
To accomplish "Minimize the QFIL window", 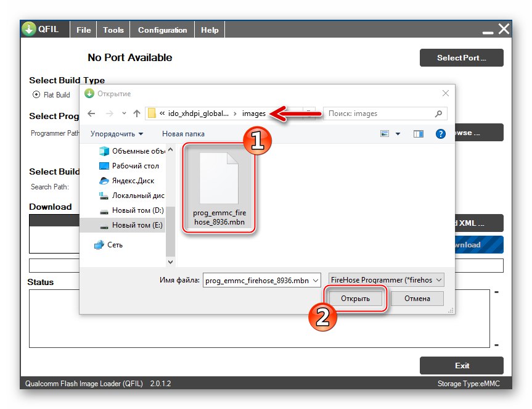I will (x=488, y=32).
